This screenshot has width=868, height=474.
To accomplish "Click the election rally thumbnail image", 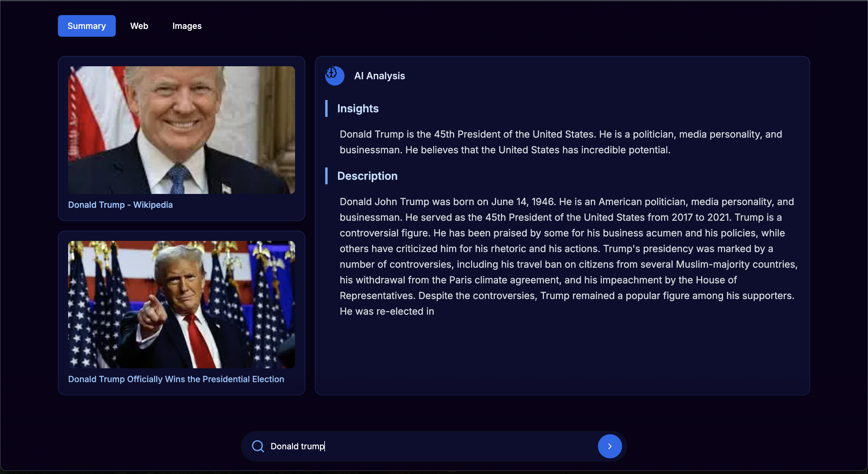I will pyautogui.click(x=181, y=304).
